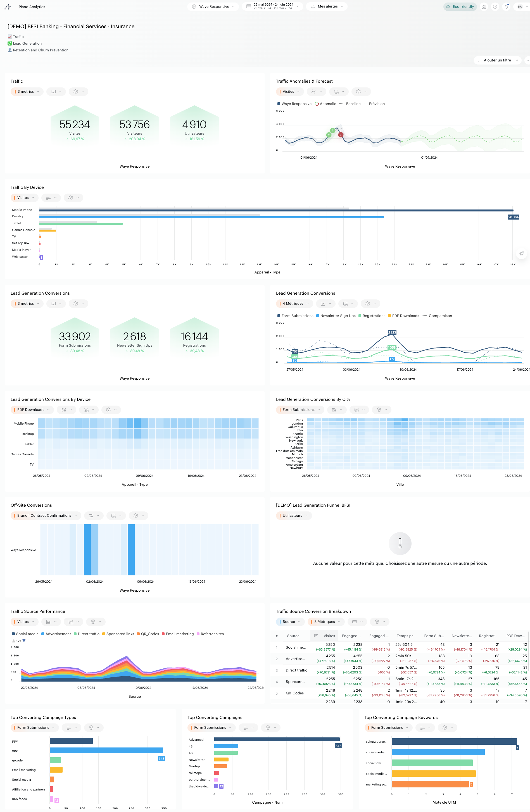Click Ajouter un filtre button
This screenshot has height=812, width=530.
click(497, 60)
